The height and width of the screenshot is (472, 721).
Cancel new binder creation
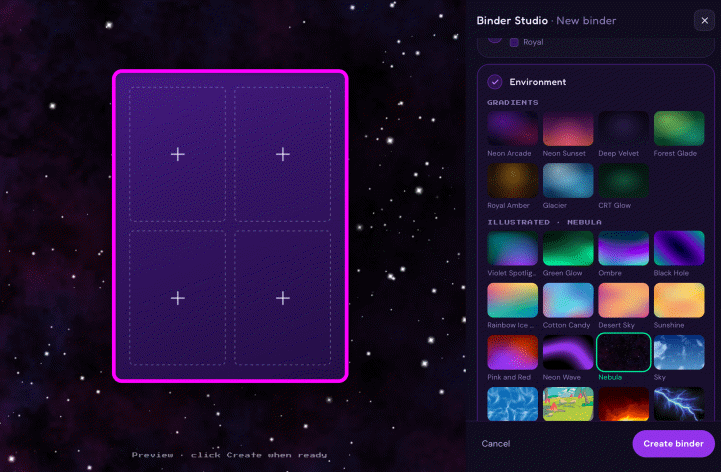(496, 443)
